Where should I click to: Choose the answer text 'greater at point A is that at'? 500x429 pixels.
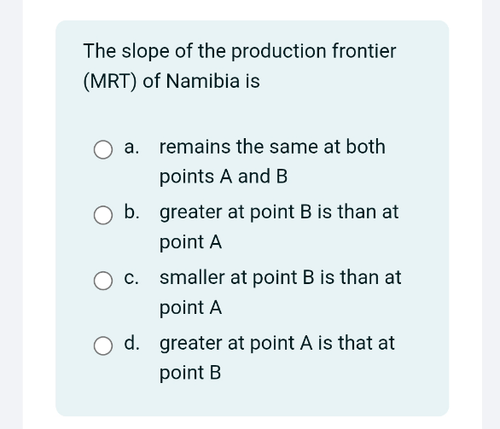point(277,344)
